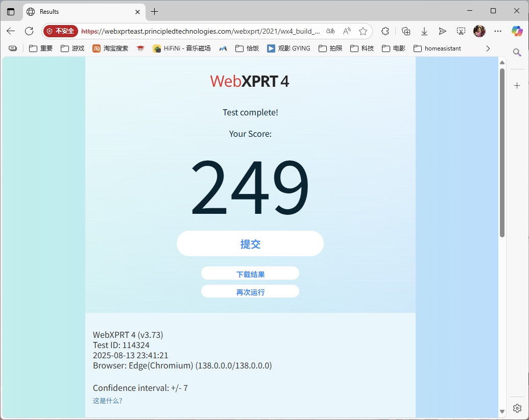Viewport: 529px width, 420px height.
Task: Click the red not-secure site badge
Action: (61, 31)
